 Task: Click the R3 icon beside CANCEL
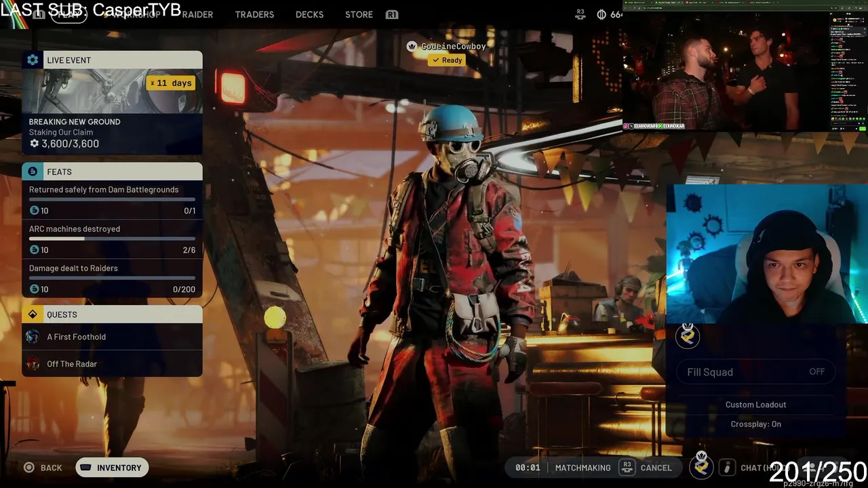click(x=627, y=467)
